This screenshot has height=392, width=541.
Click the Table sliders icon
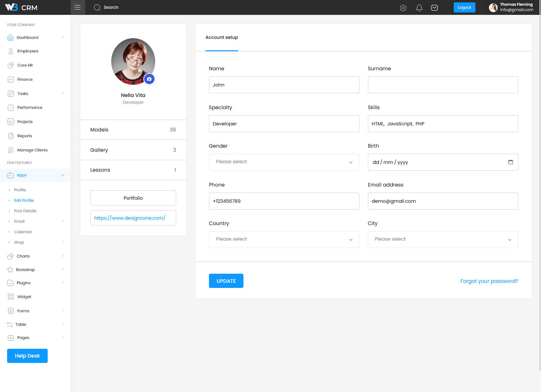point(10,324)
